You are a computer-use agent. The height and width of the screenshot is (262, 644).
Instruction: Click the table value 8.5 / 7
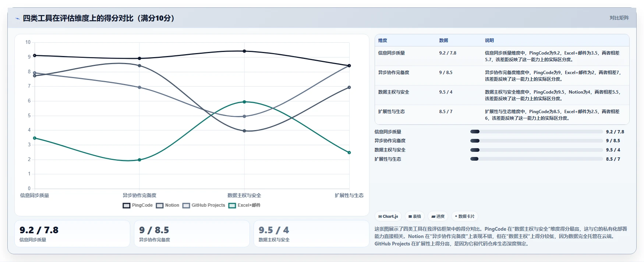click(x=446, y=112)
